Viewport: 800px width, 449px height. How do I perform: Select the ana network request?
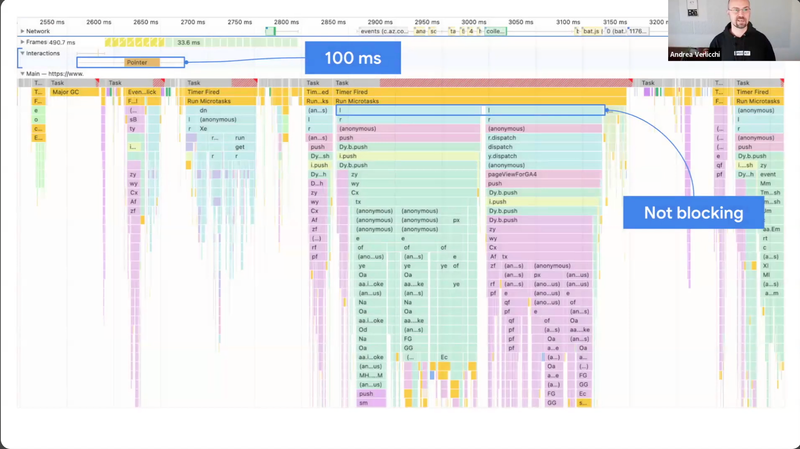pos(420,31)
